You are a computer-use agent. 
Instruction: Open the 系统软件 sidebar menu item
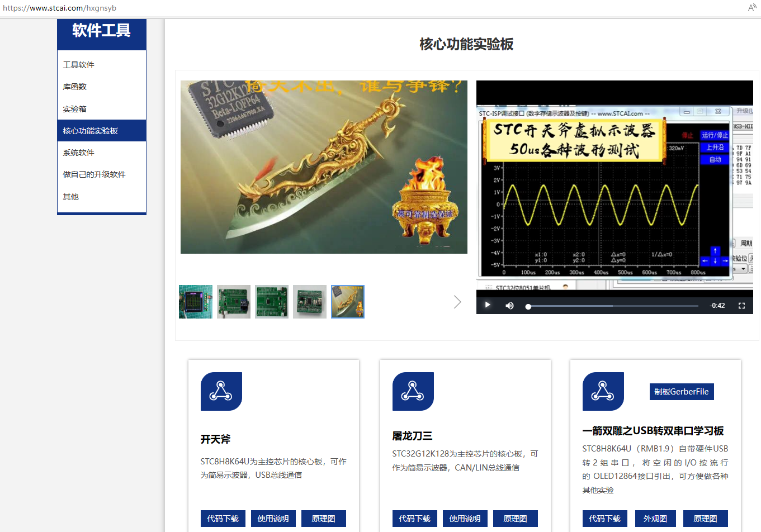pos(102,153)
